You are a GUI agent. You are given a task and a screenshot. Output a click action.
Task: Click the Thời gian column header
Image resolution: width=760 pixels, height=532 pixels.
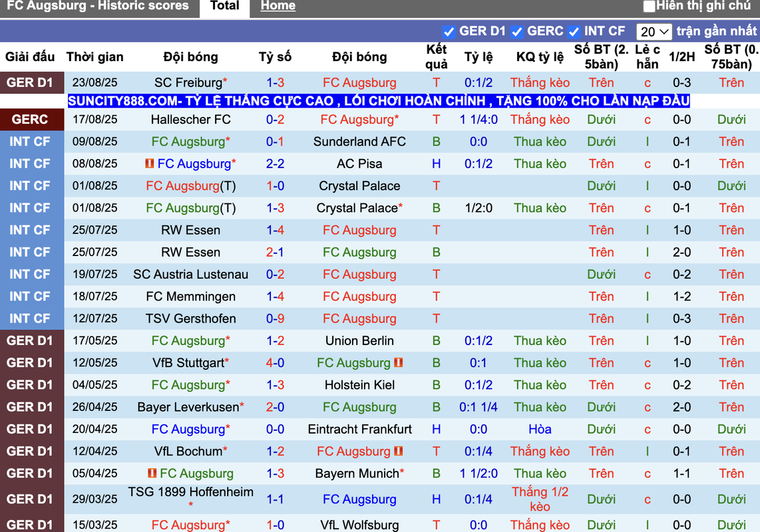95,57
